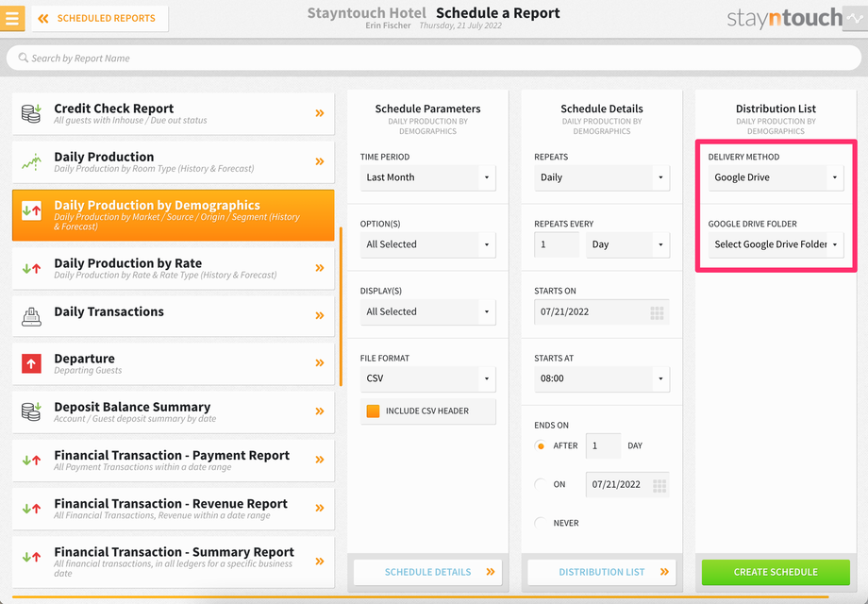The image size is (868, 604).
Task: Click the chevron on the Daily Production row
Action: (320, 161)
